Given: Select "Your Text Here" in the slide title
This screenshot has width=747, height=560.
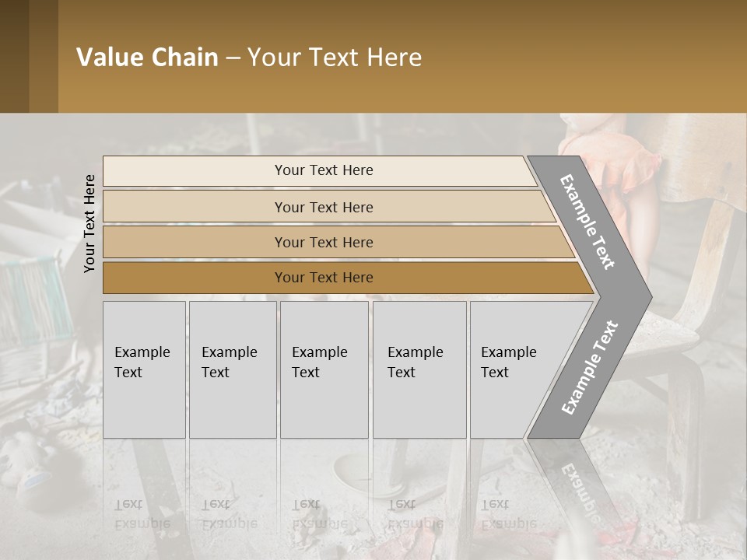Looking at the screenshot, I should pyautogui.click(x=335, y=58).
